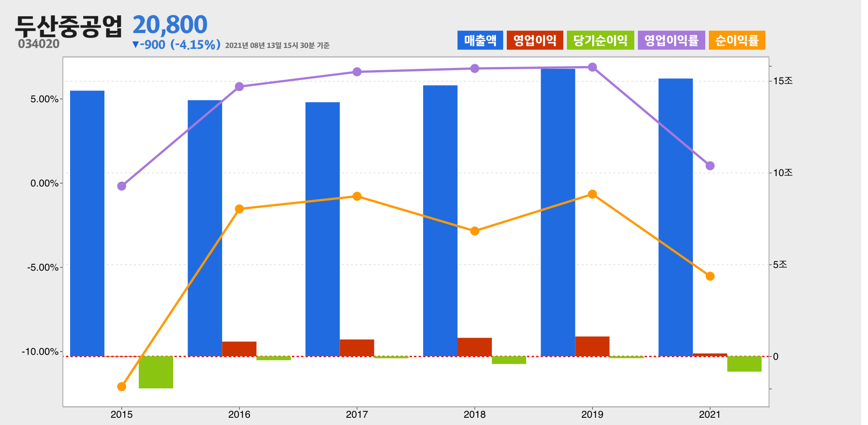Screen dimensions: 868x425
Task: Click the 2015 orange net margin point
Action: coord(122,387)
